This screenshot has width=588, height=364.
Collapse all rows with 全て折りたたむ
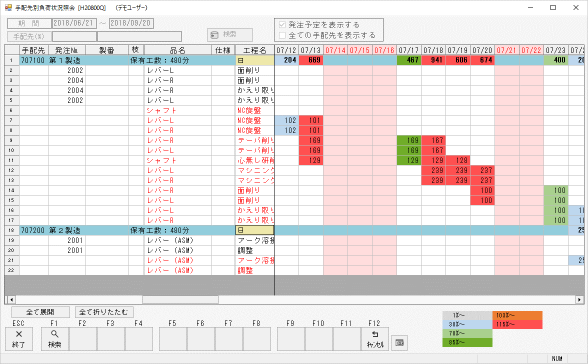point(104,312)
